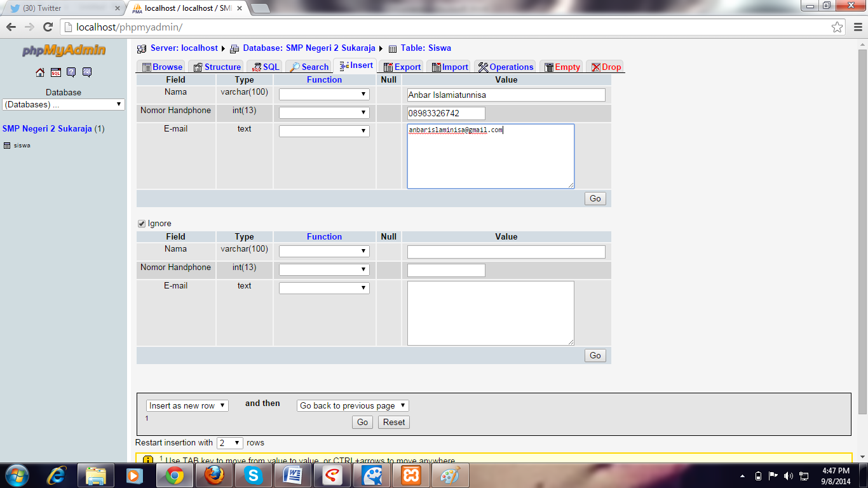Open XAMPP control panel from the taskbar
Viewport: 868px width, 488px height.
[411, 475]
